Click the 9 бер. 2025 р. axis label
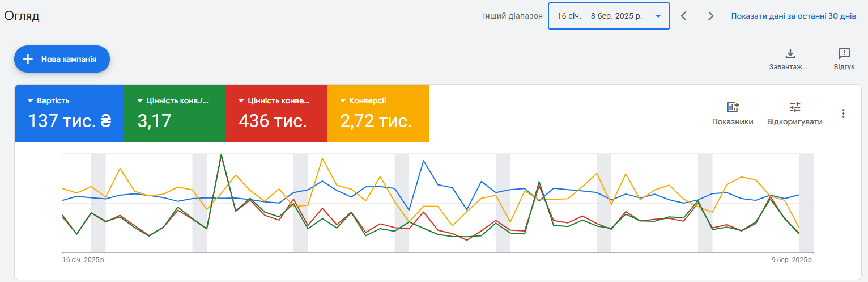This screenshot has height=282, width=868. [792, 260]
